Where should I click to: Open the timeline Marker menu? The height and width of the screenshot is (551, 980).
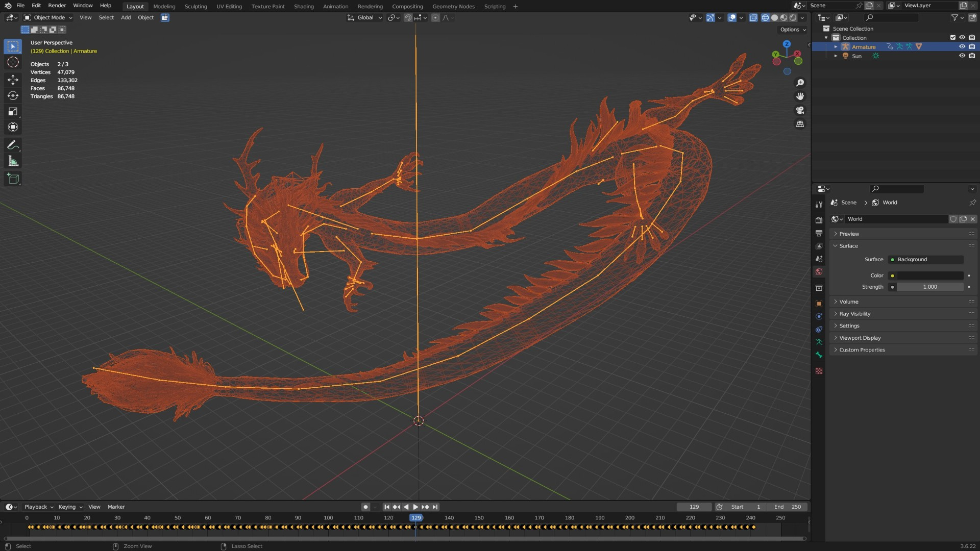point(116,507)
